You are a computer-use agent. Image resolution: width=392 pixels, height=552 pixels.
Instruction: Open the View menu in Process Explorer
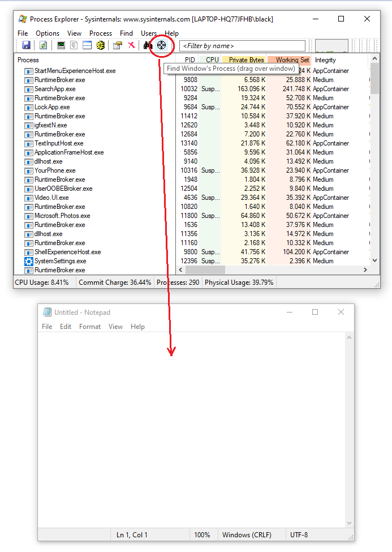pos(74,33)
